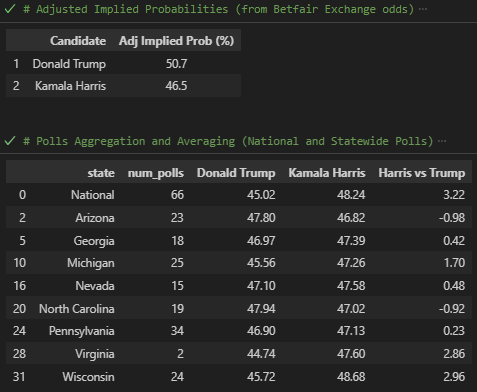Select the Donald Trump row in probabilities table
Screen dimensions: 477x392
pyautogui.click(x=123, y=63)
